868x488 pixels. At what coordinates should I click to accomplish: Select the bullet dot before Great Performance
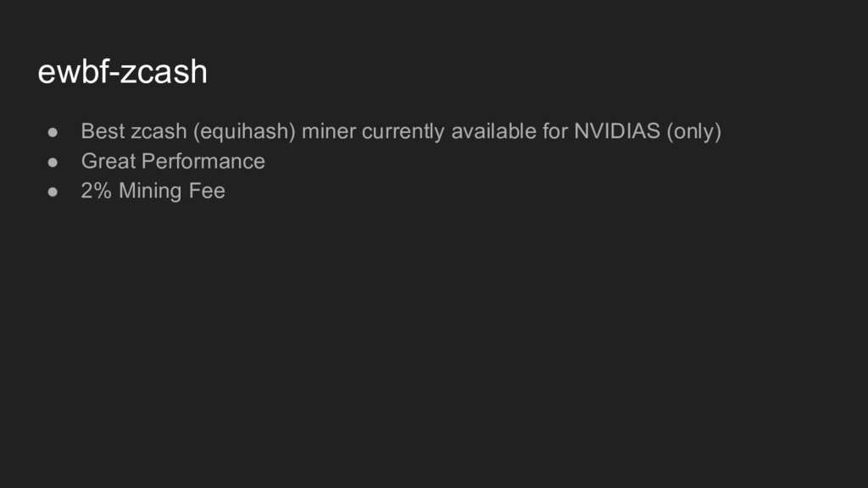[53, 162]
